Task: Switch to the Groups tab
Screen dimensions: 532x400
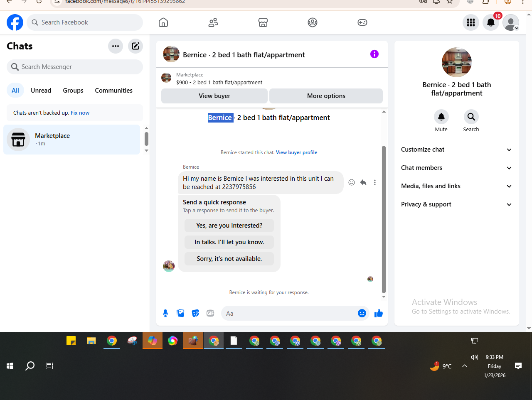Action: pyautogui.click(x=73, y=91)
